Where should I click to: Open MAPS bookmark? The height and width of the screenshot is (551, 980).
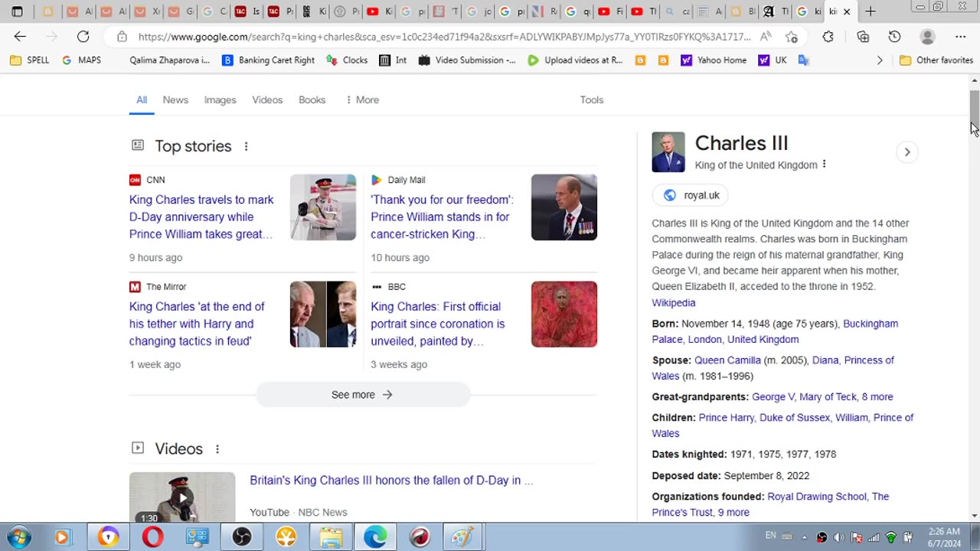81,60
